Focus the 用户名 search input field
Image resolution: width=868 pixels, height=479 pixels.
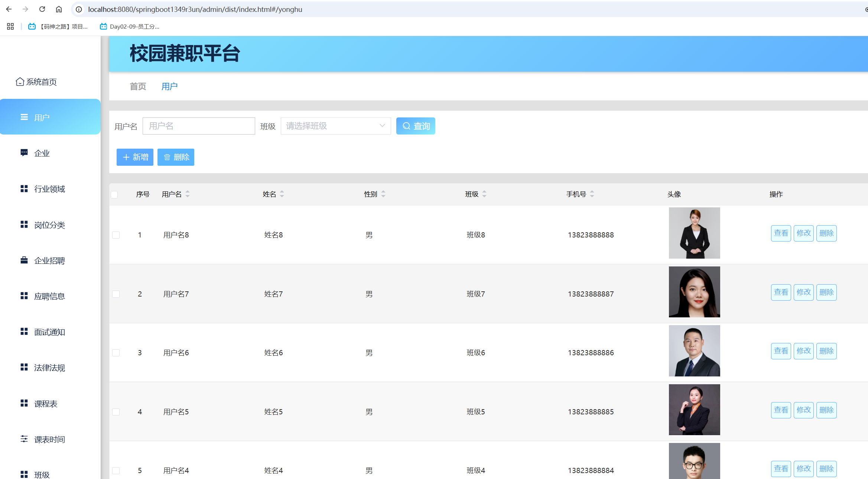[x=199, y=126]
